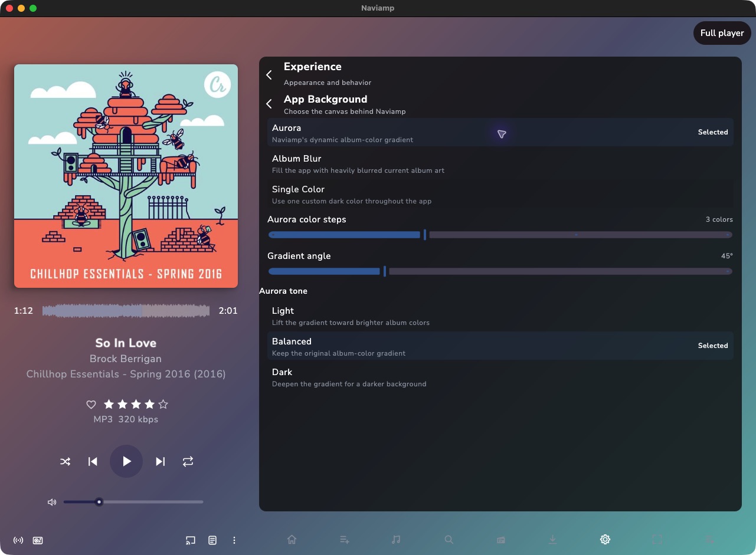Adjust the Gradient angle slider

click(500, 271)
